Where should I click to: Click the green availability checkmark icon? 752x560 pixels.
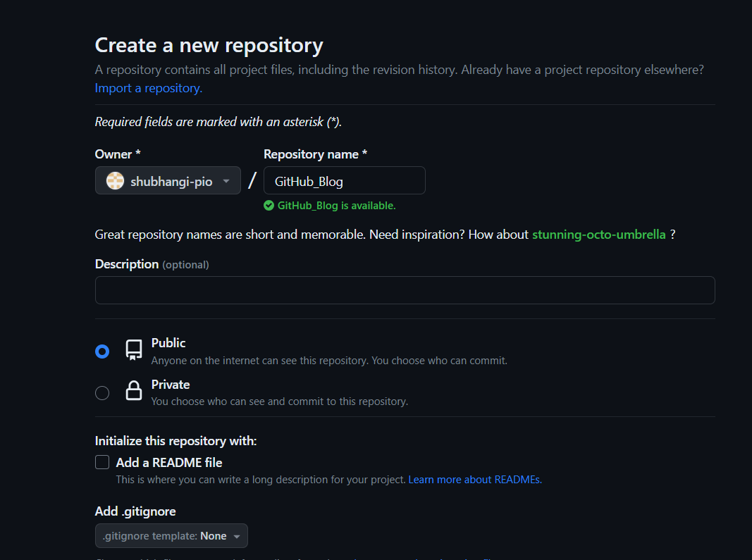point(269,206)
